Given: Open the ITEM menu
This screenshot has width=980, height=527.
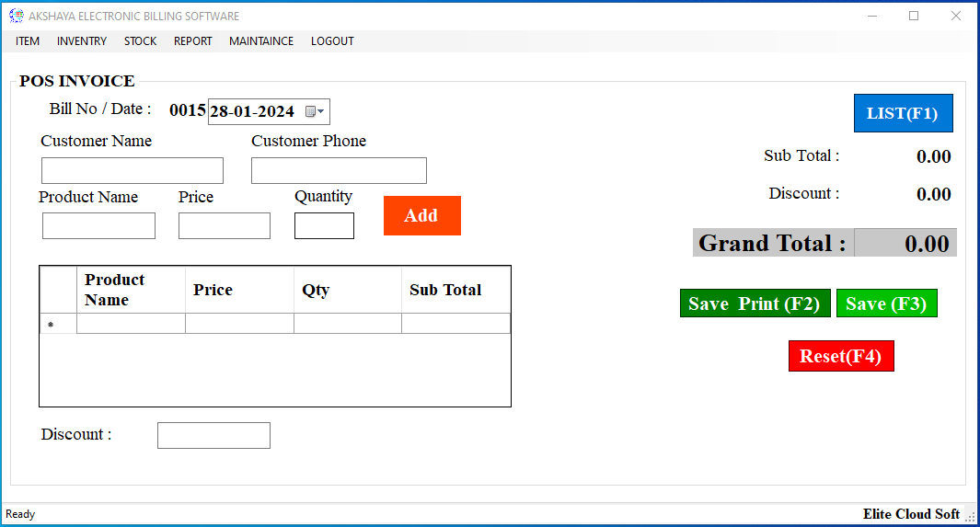Looking at the screenshot, I should (x=28, y=41).
